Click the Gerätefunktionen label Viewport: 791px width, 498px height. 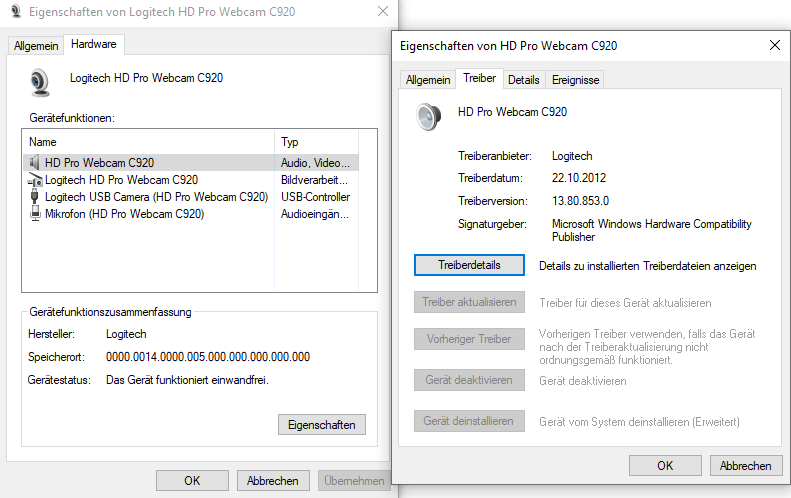click(x=72, y=118)
